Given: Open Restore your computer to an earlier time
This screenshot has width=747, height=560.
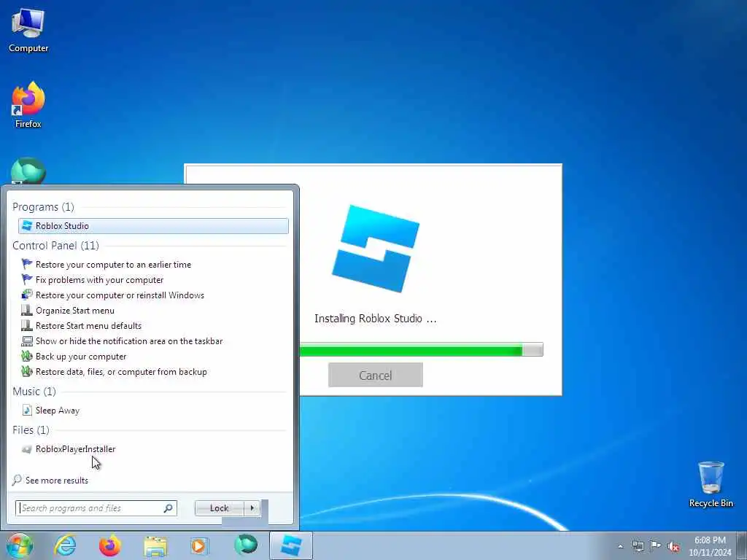Looking at the screenshot, I should point(113,264).
